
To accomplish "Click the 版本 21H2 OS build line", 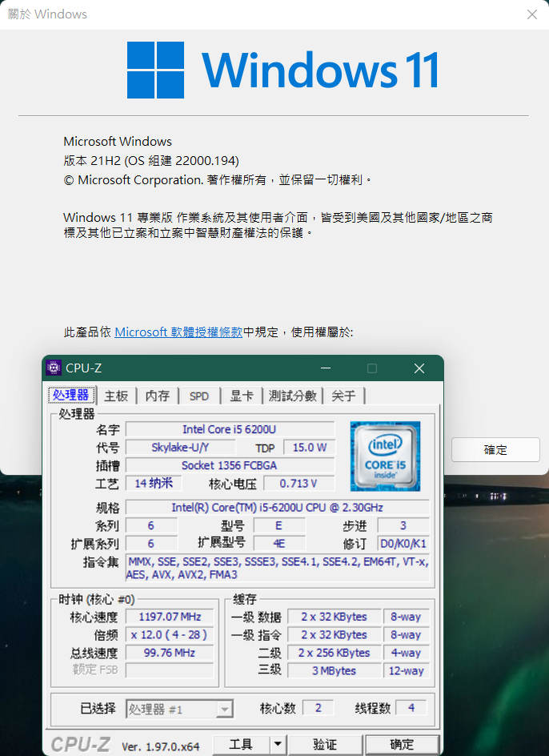I will 151,160.
